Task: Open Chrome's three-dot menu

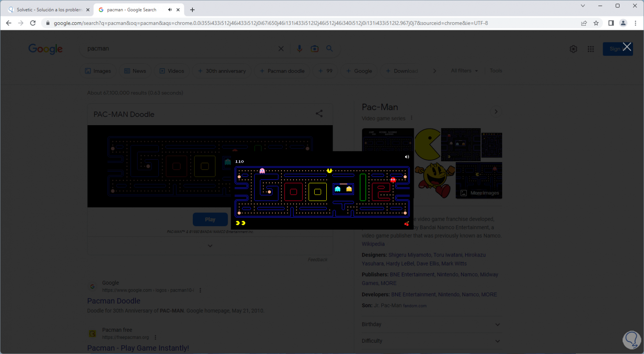Action: [635, 23]
